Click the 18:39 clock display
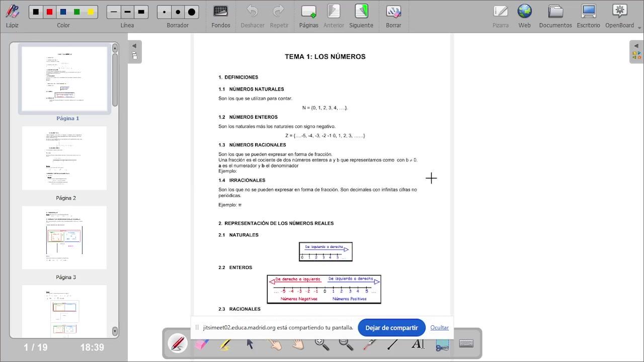Screen dimensions: 644x362 click(x=92, y=347)
